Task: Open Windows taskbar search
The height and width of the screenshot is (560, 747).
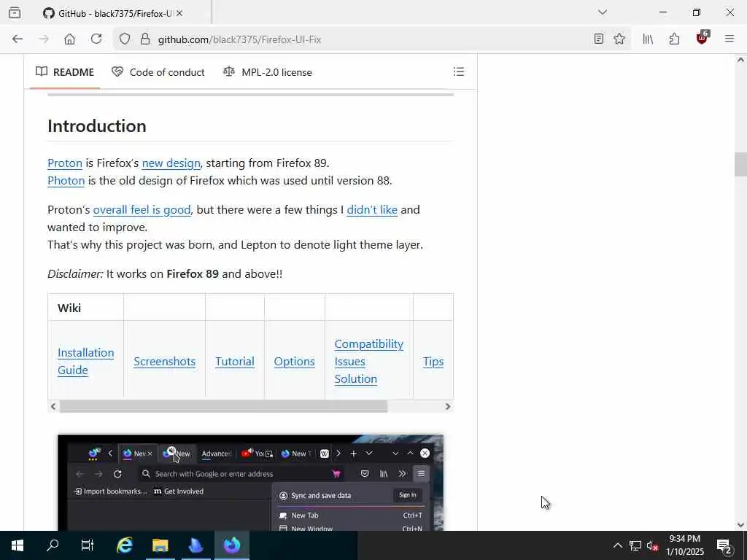Action: coord(53,545)
